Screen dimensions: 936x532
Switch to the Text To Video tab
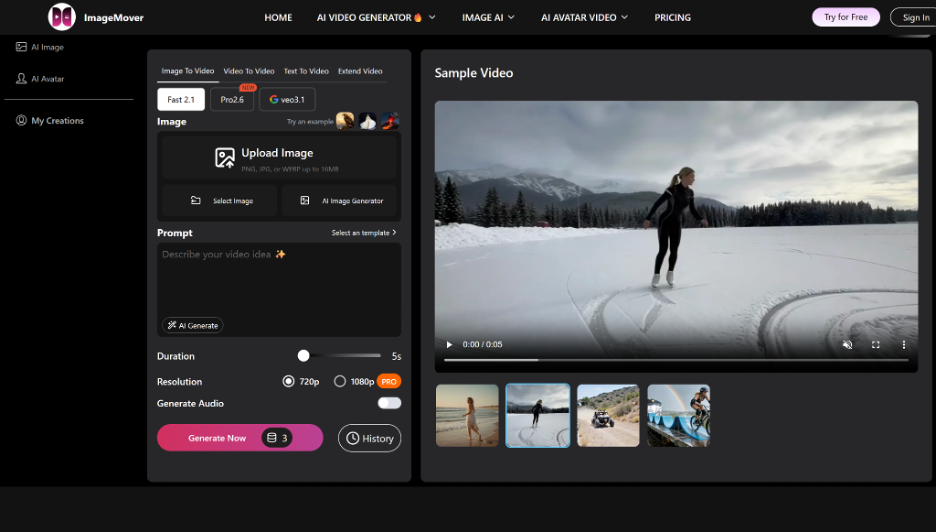click(x=306, y=71)
